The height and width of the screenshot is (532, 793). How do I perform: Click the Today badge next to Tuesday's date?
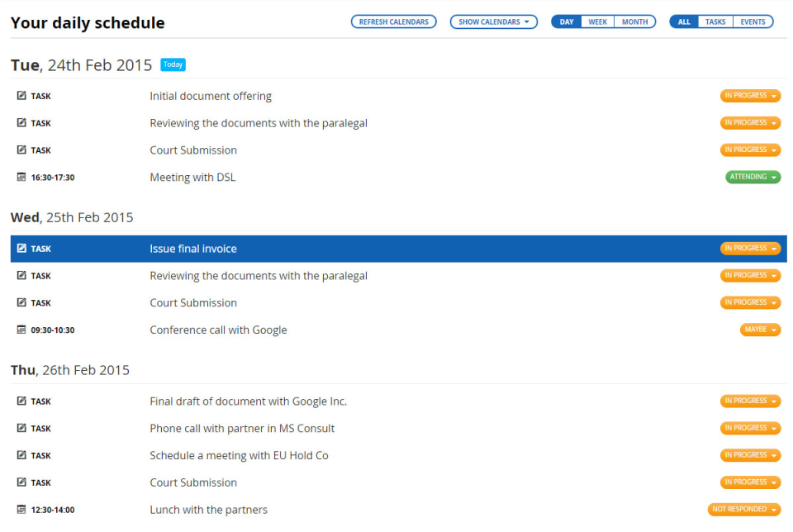pyautogui.click(x=173, y=64)
